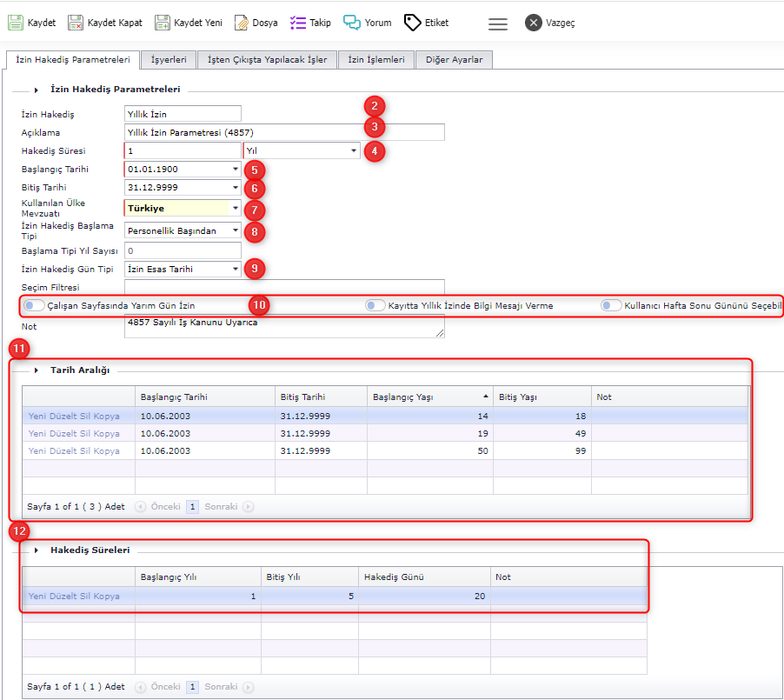Click the Başlama Tipi Yıl Sayısı field
This screenshot has width=784, height=700.
tap(183, 250)
